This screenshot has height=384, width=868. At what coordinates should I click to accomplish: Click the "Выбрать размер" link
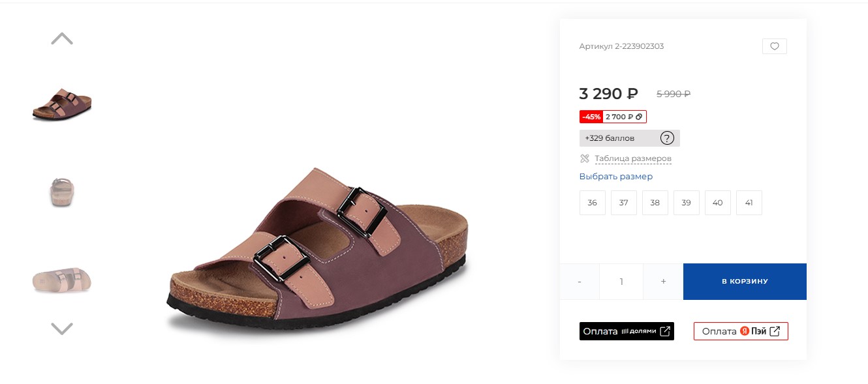[x=615, y=177]
